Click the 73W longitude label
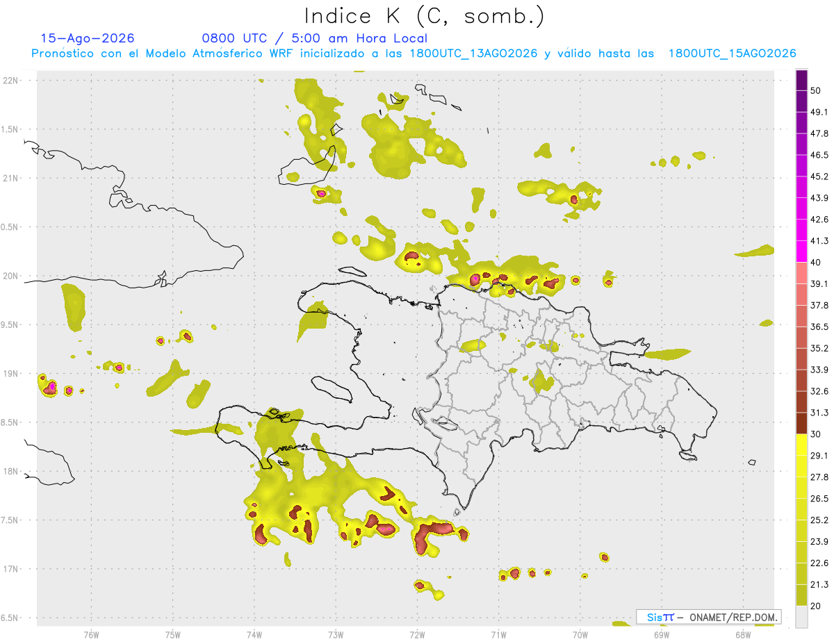The height and width of the screenshot is (644, 834). point(336,634)
